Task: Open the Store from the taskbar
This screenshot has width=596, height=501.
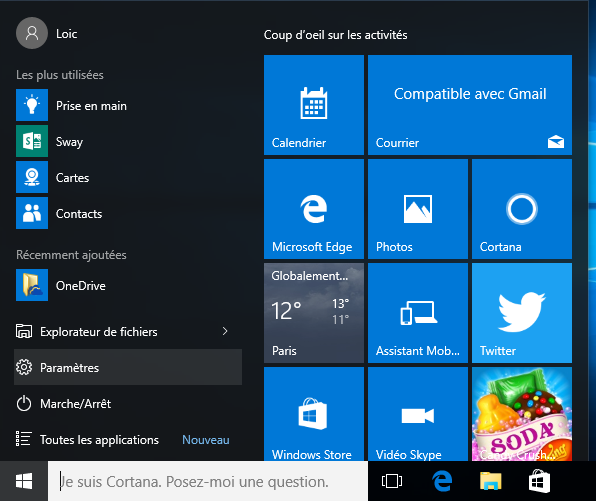Action: 539,481
